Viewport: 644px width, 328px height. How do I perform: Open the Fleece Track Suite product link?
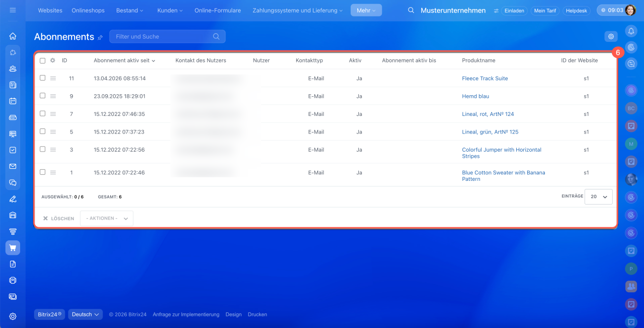coord(485,79)
